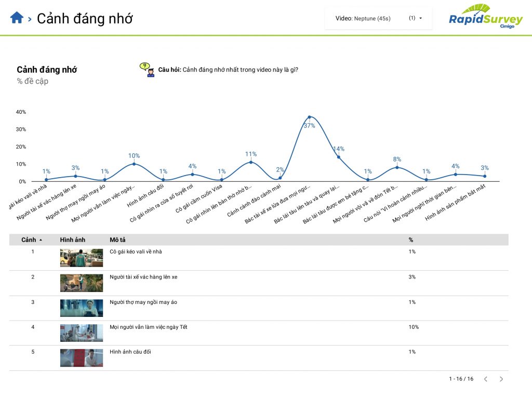Screen dimensions: 532x399
Task: Click the scene number 5 cell
Action: click(33, 352)
